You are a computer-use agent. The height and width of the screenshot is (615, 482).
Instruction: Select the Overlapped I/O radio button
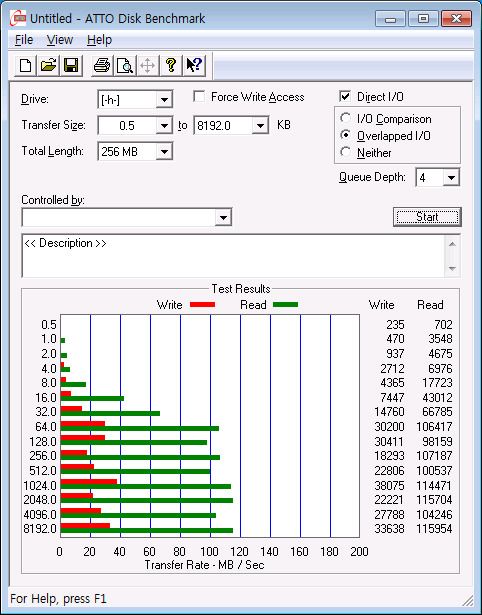346,135
